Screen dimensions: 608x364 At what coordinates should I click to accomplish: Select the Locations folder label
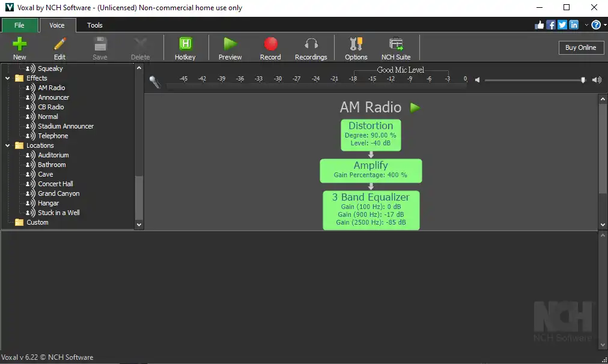tap(40, 146)
